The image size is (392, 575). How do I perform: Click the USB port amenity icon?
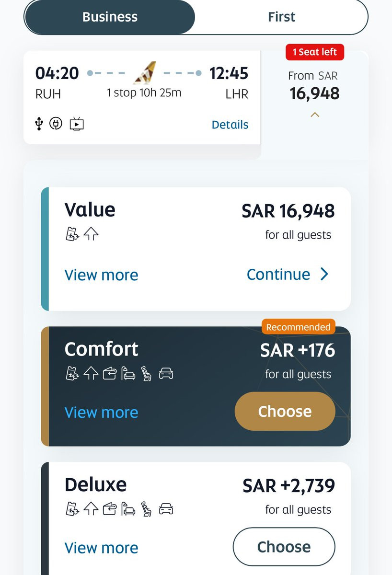point(40,124)
